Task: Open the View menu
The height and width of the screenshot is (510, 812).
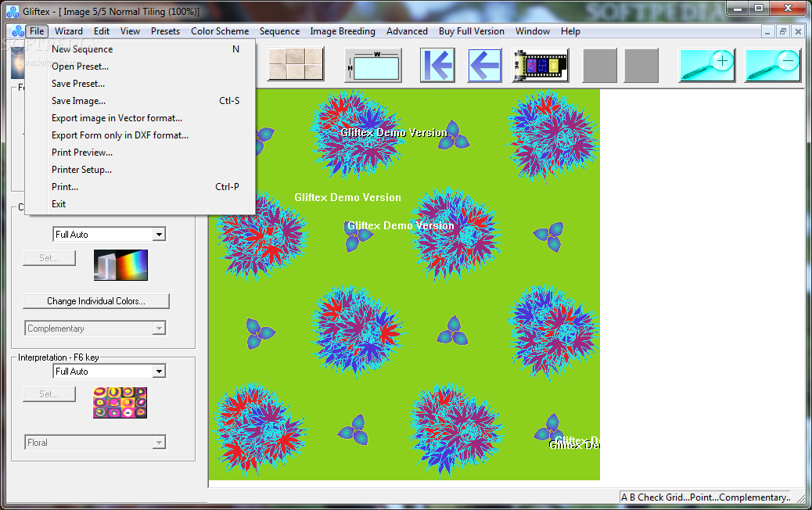Action: click(130, 31)
